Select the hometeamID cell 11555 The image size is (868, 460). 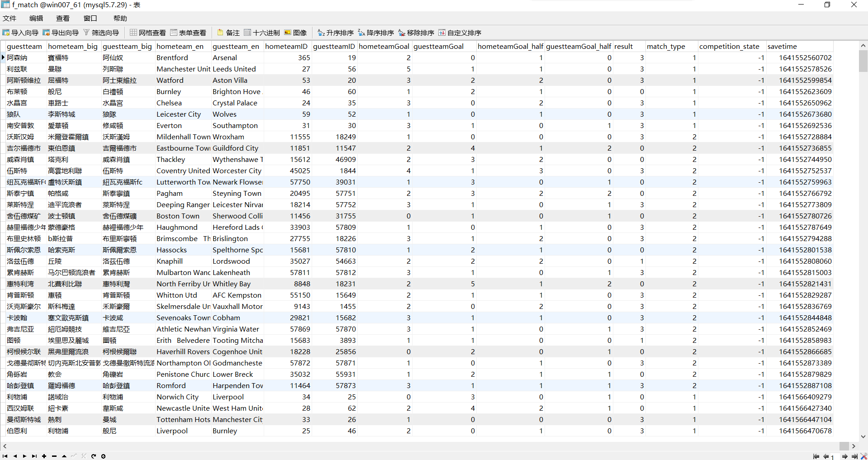(x=288, y=137)
